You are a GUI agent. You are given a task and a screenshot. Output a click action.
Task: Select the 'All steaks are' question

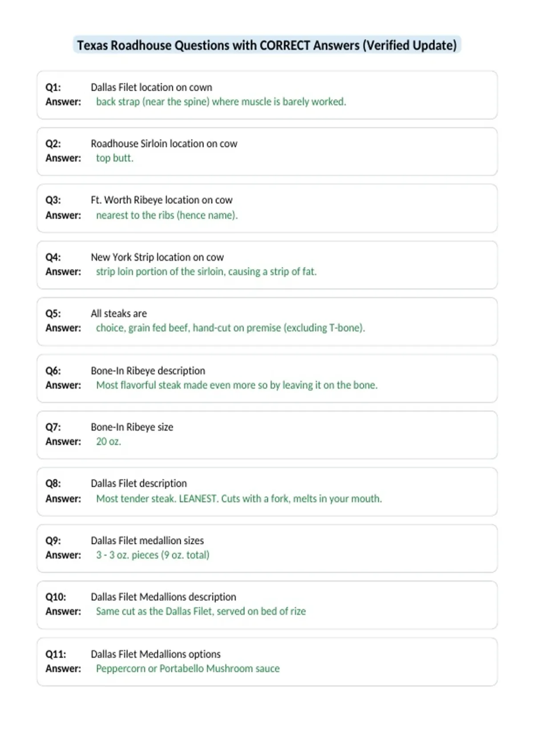pyautogui.click(x=119, y=314)
